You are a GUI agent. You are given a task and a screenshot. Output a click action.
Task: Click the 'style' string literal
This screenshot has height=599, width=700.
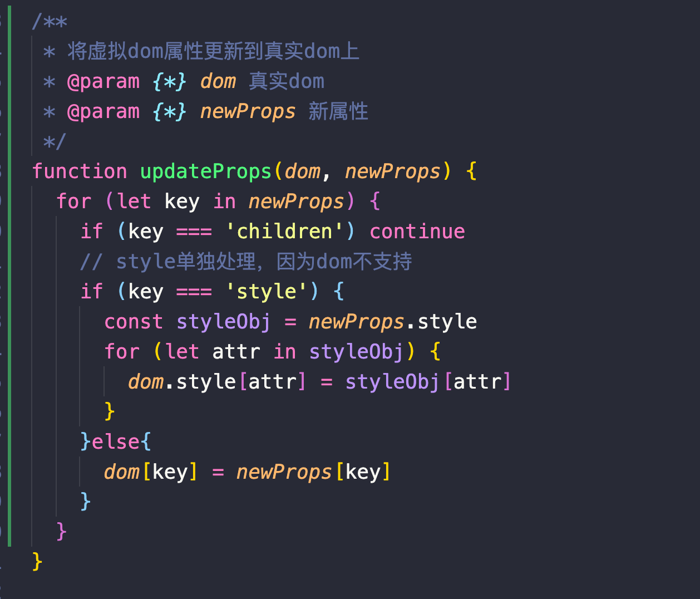pyautogui.click(x=267, y=291)
